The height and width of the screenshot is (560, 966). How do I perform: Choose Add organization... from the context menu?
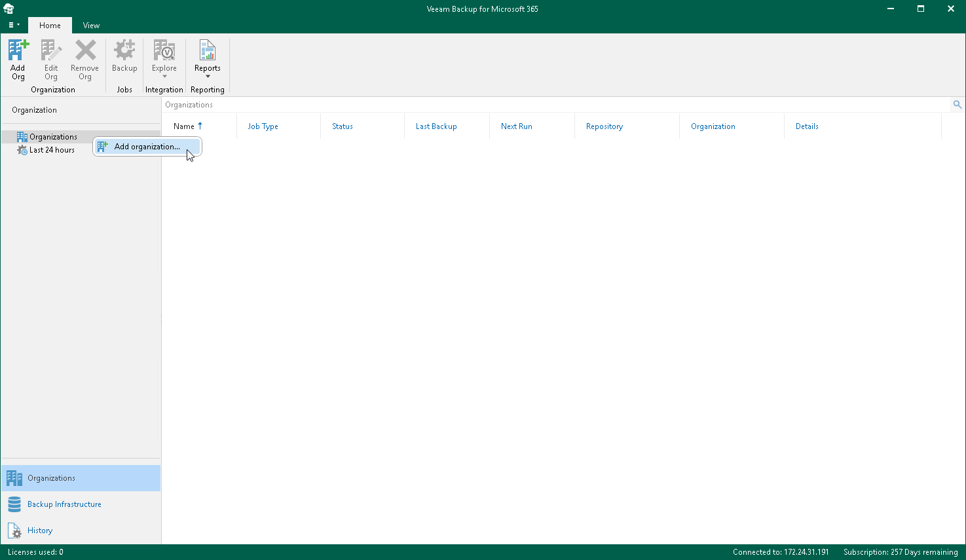pyautogui.click(x=147, y=147)
